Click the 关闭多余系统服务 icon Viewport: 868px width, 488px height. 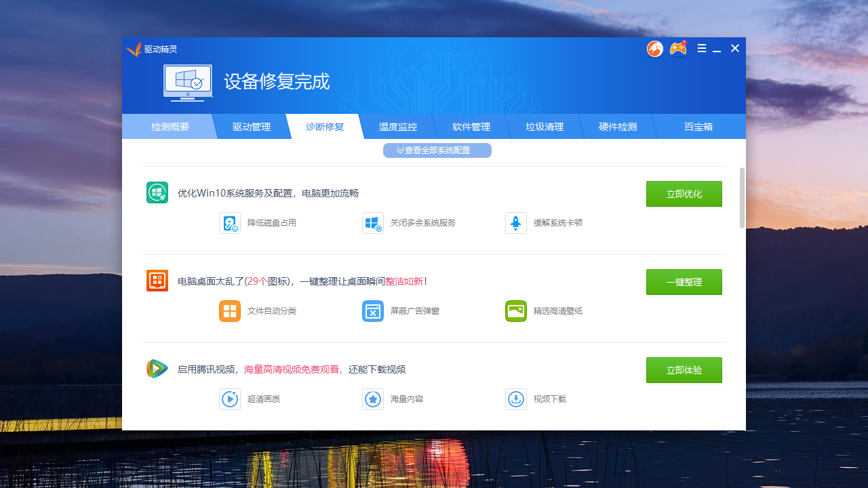(373, 222)
